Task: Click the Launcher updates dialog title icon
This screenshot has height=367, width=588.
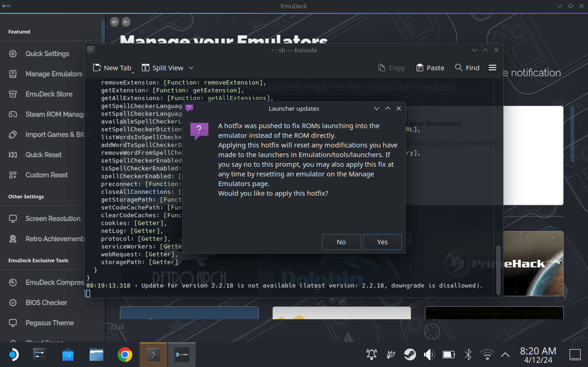Action: pos(189,108)
